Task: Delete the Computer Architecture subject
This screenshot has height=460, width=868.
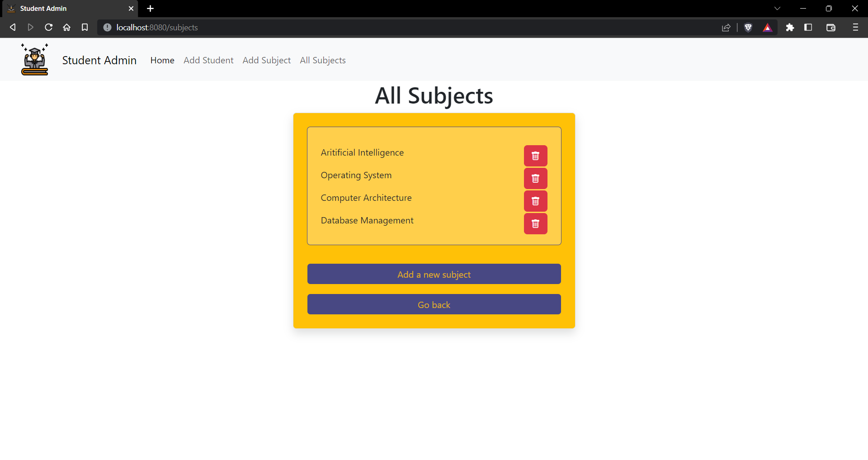Action: pos(535,201)
